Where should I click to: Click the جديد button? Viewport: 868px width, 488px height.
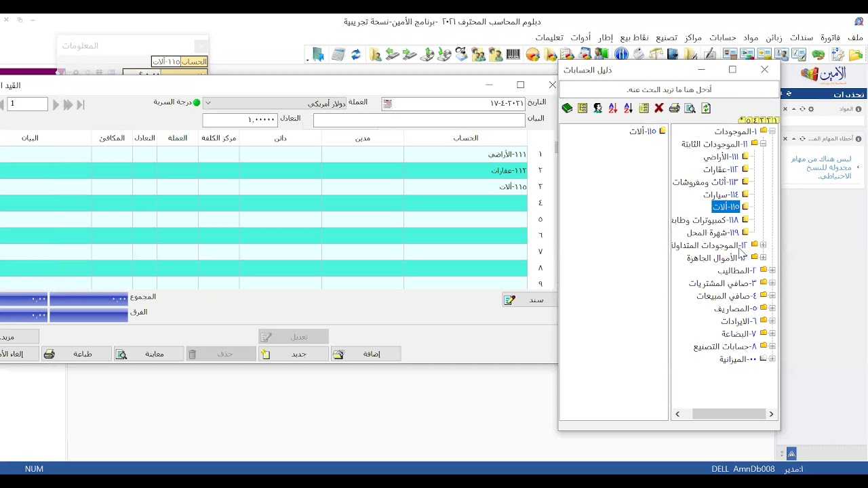coord(293,354)
